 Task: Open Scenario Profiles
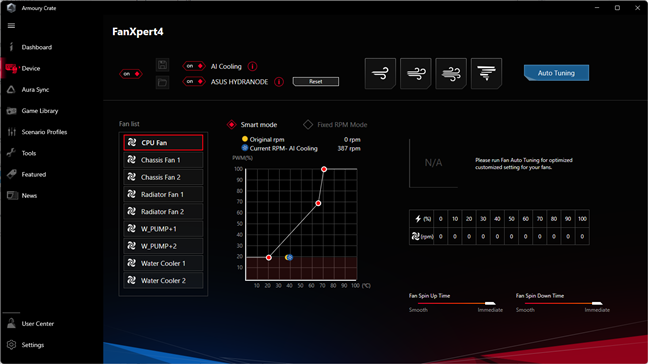(44, 132)
